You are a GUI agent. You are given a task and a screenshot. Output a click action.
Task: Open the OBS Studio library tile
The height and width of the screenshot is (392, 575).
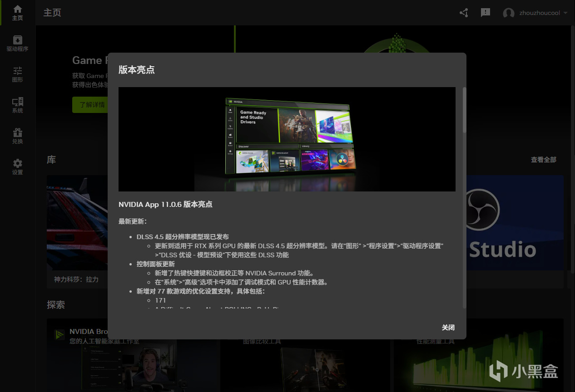click(x=515, y=223)
